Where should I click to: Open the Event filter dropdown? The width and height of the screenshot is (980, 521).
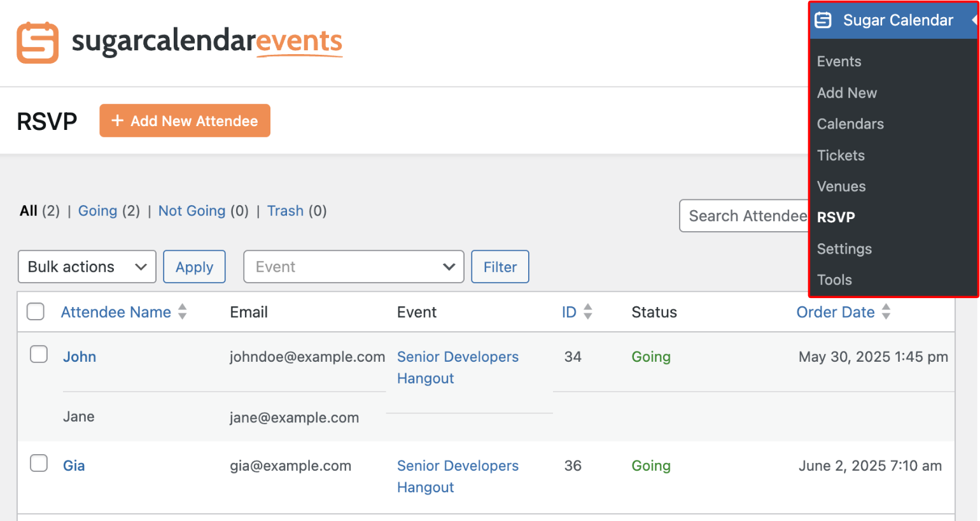pyautogui.click(x=354, y=266)
